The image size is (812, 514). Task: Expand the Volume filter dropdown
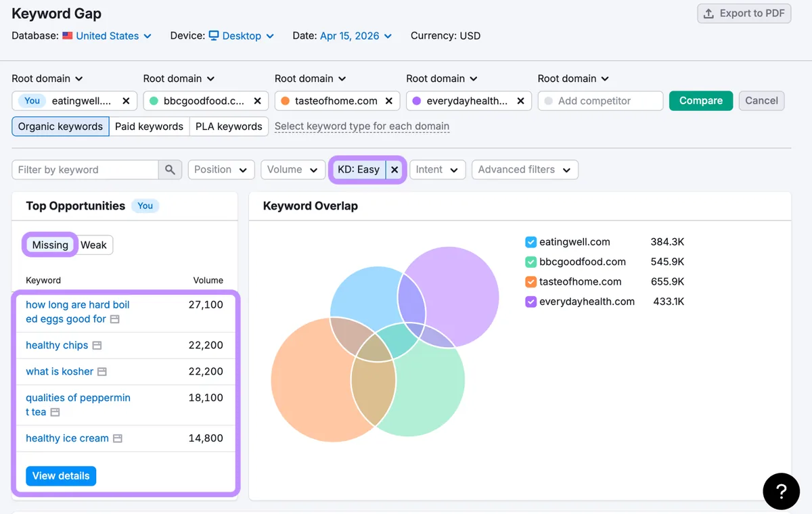tap(292, 170)
